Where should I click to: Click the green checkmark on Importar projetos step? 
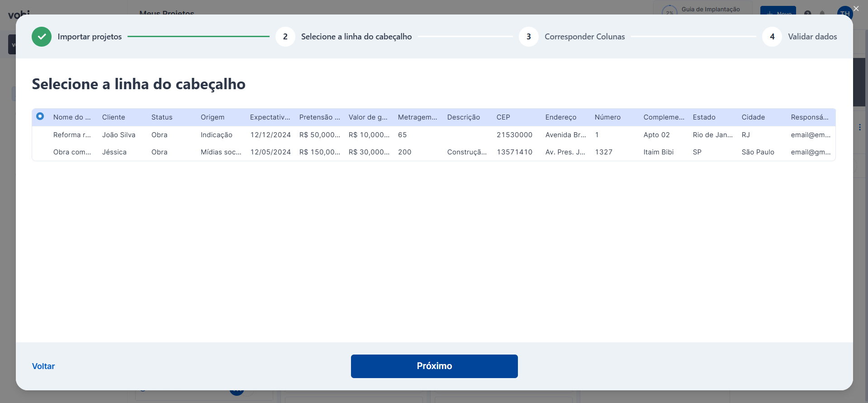(x=42, y=37)
